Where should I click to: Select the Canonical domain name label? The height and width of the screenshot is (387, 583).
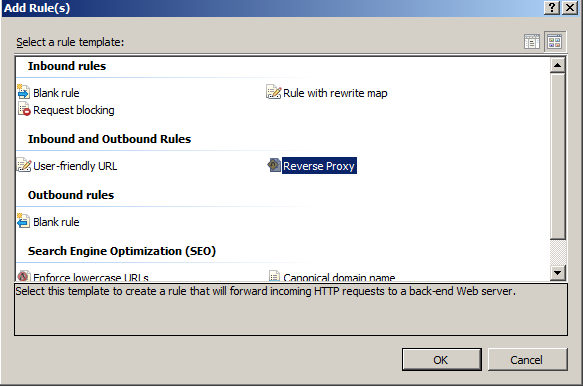point(339,277)
